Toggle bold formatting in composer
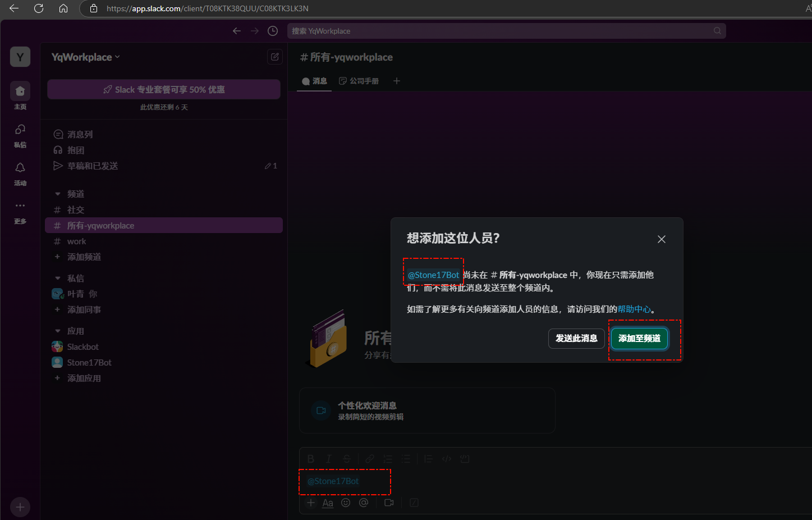 tap(311, 459)
